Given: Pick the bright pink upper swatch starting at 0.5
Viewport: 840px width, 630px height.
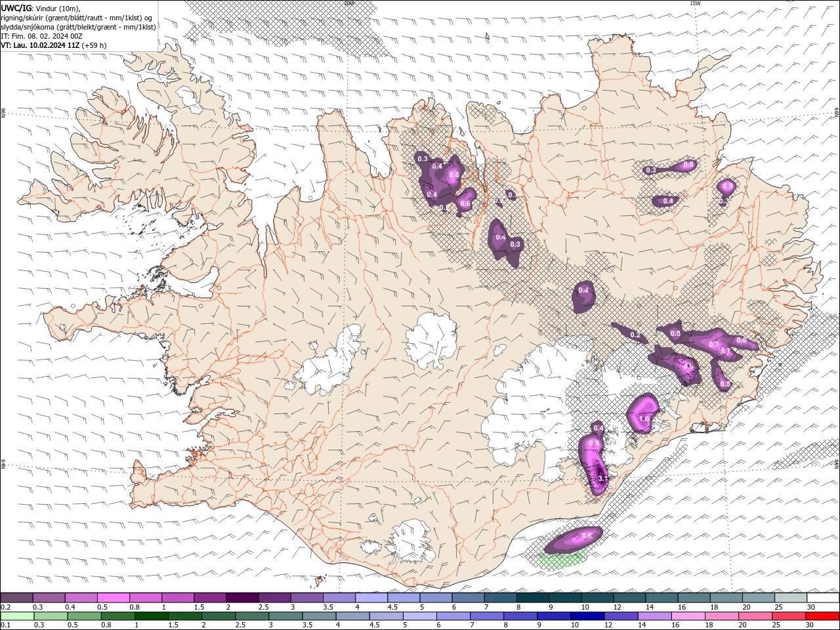Looking at the screenshot, I should coord(113,598).
